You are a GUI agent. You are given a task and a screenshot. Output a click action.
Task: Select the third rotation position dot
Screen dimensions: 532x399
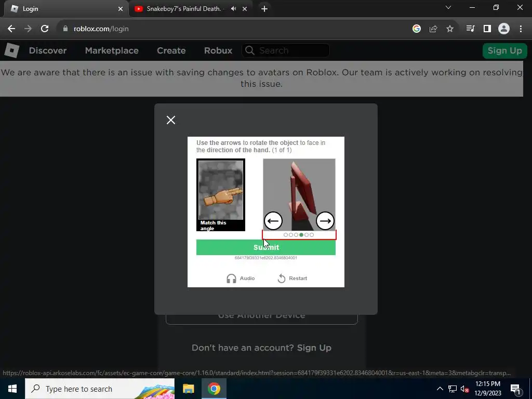click(x=296, y=235)
